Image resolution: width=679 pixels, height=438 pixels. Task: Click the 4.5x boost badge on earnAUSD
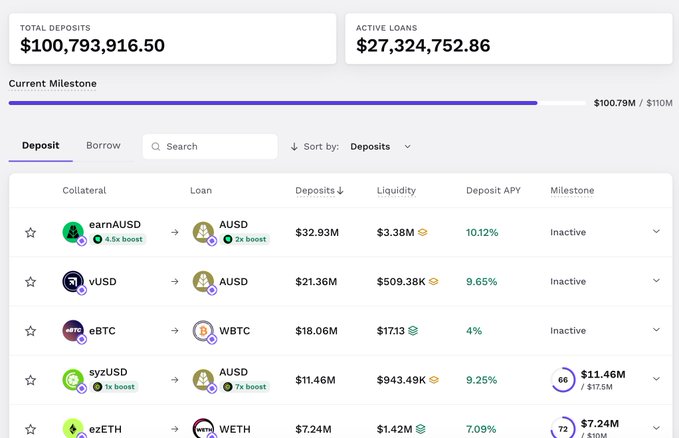[x=118, y=239]
